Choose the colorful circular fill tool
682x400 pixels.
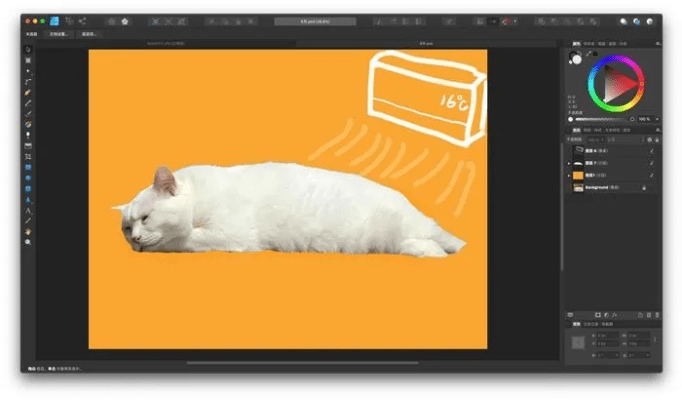(x=28, y=124)
